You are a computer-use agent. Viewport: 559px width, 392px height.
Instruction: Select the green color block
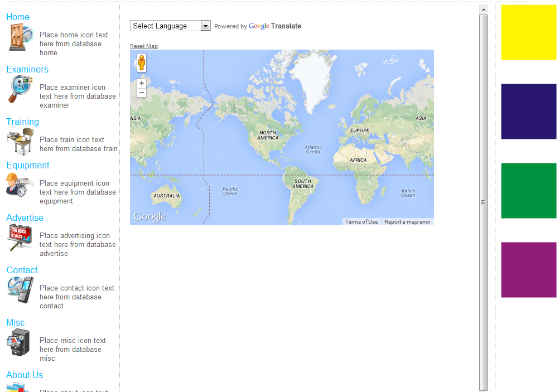coord(529,191)
